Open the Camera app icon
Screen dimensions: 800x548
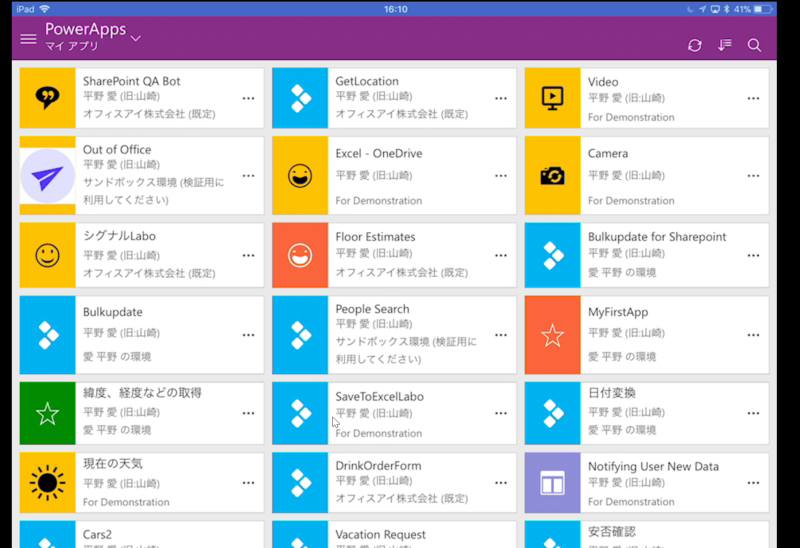(553, 176)
